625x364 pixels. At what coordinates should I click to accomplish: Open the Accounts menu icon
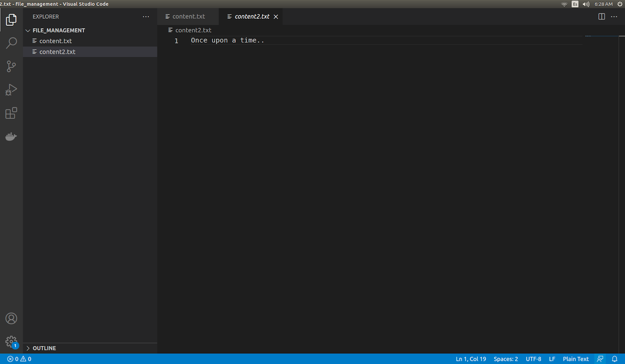point(11,319)
